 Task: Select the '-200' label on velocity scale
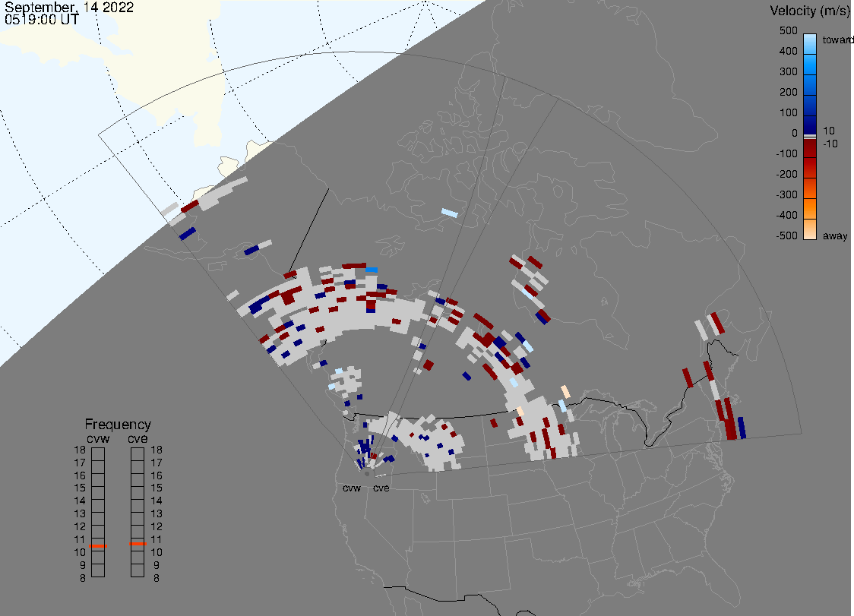pyautogui.click(x=787, y=174)
